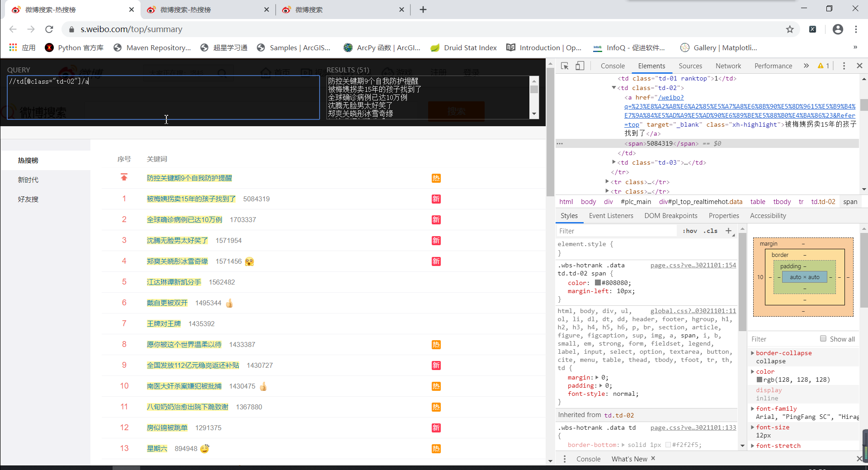Screen dimensions: 868x470
Task: Enable the Show all computed checkbox
Action: click(823, 338)
